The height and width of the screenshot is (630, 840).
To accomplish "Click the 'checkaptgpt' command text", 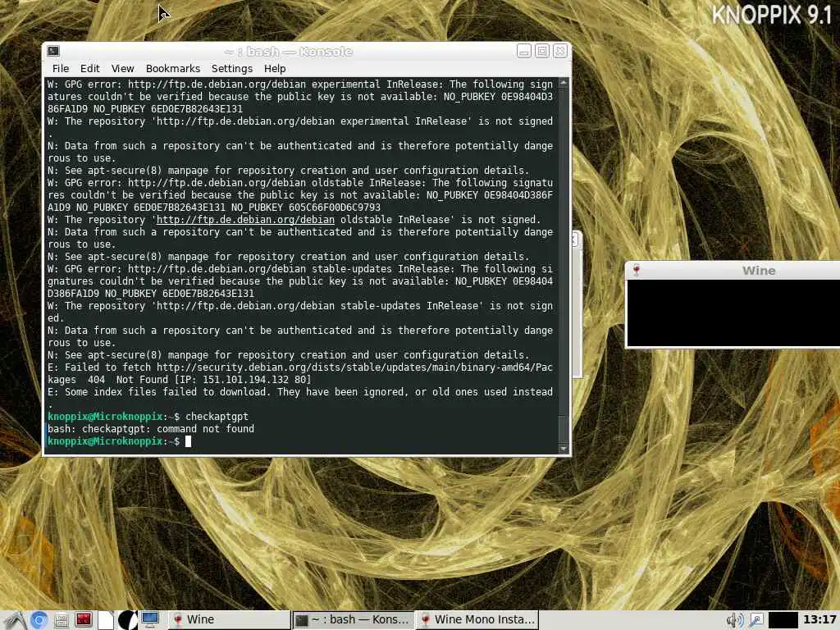I will point(217,417).
